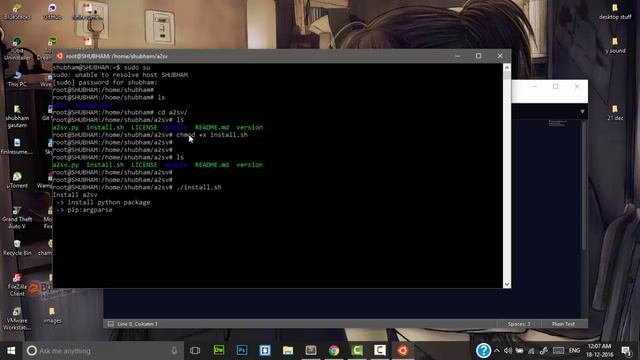
Task: Click the editor minimap preview
Action: (557, 123)
